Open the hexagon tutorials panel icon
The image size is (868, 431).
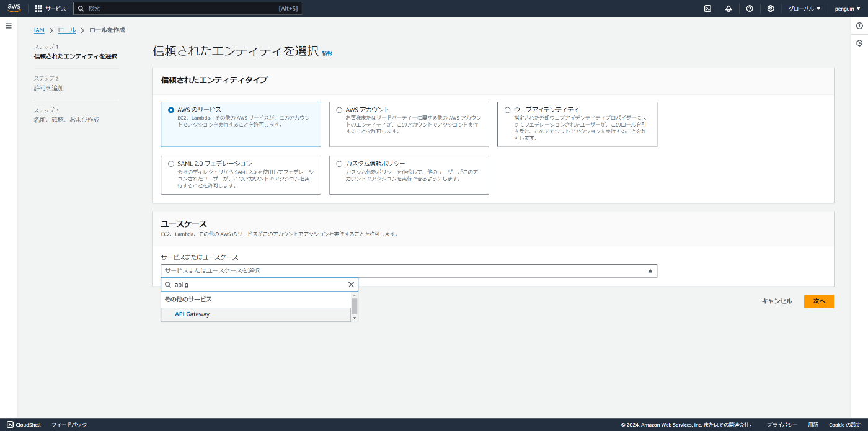click(859, 43)
